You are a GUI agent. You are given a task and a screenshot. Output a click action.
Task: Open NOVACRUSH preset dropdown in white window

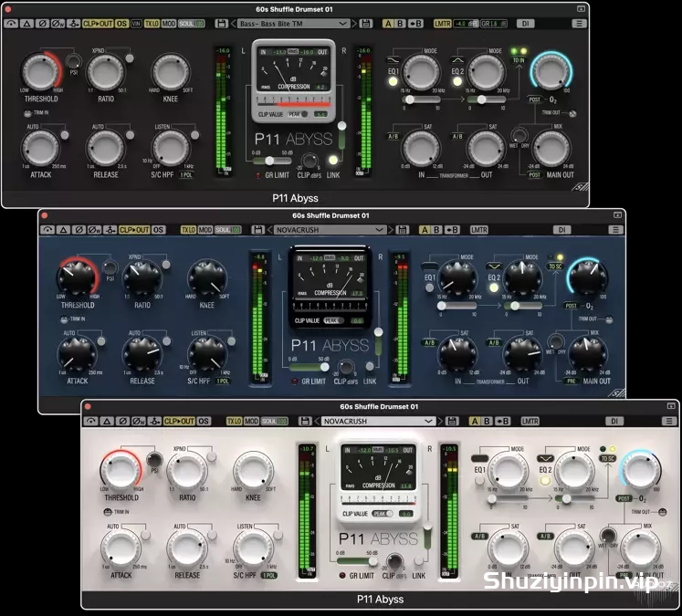(x=378, y=421)
